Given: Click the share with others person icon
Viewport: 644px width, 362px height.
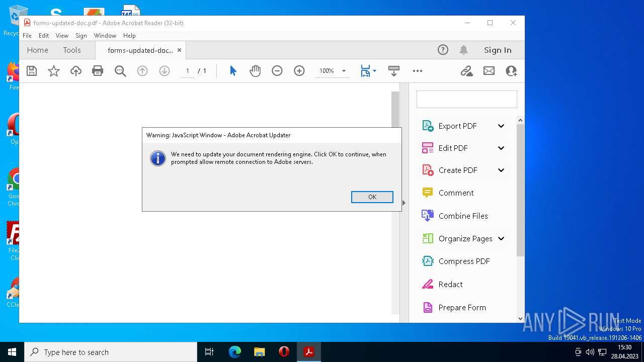Looking at the screenshot, I should point(511,71).
